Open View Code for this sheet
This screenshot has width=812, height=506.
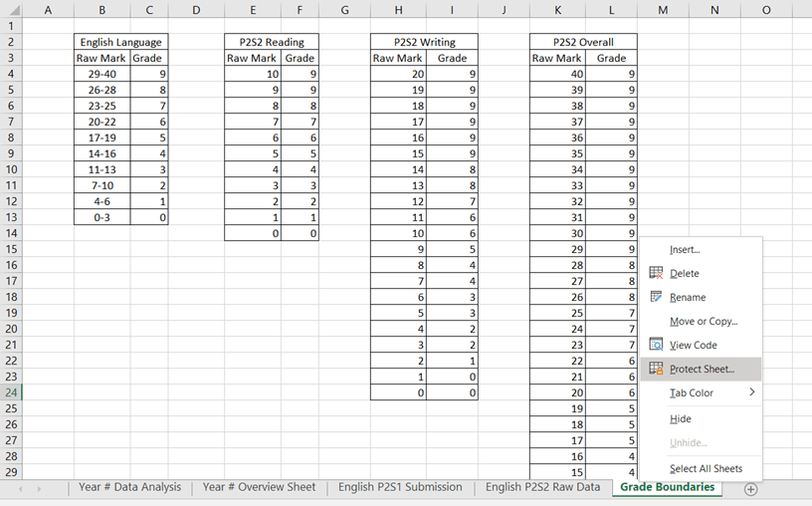[x=693, y=345]
